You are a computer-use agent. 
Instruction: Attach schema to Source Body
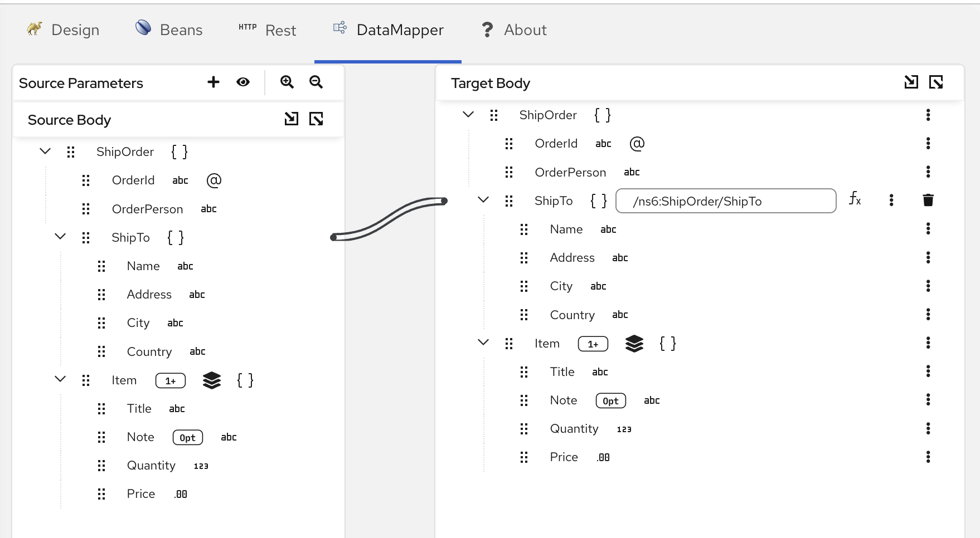click(x=292, y=119)
